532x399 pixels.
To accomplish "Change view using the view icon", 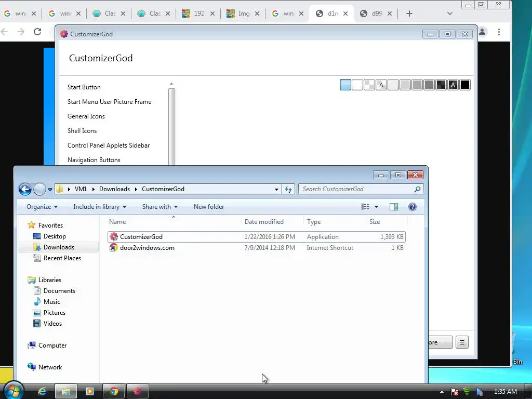I will (x=365, y=207).
